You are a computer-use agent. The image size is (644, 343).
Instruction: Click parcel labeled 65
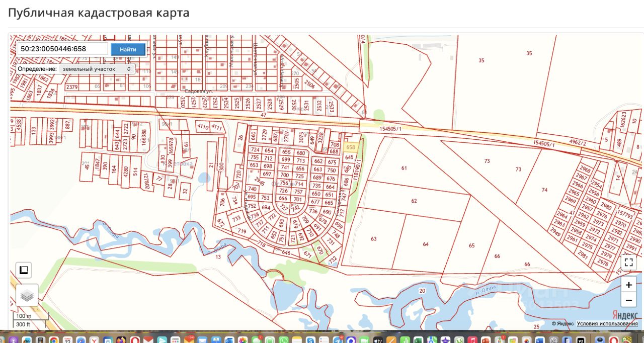click(471, 245)
